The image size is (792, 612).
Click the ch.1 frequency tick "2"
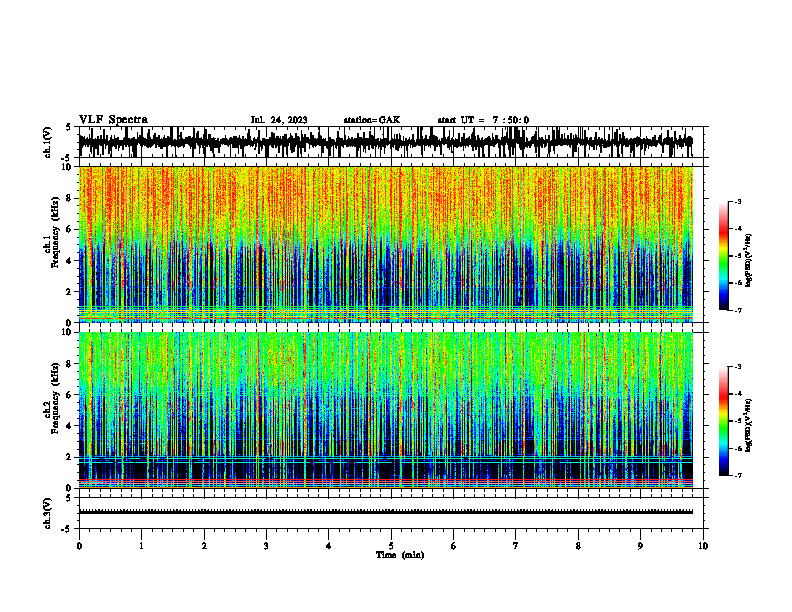[70, 291]
